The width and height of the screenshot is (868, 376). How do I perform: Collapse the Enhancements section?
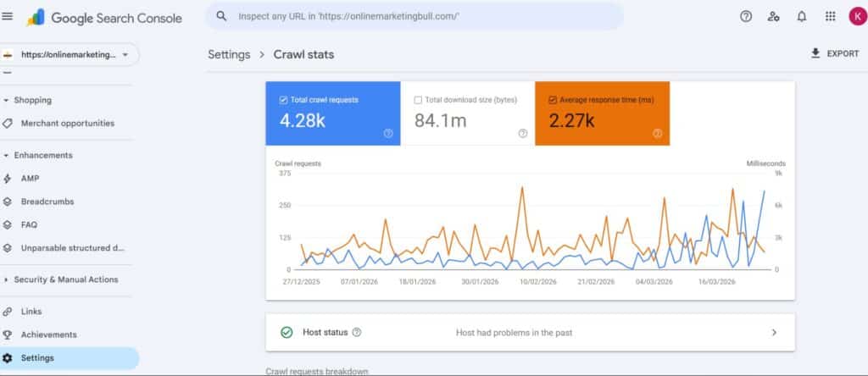tap(6, 156)
